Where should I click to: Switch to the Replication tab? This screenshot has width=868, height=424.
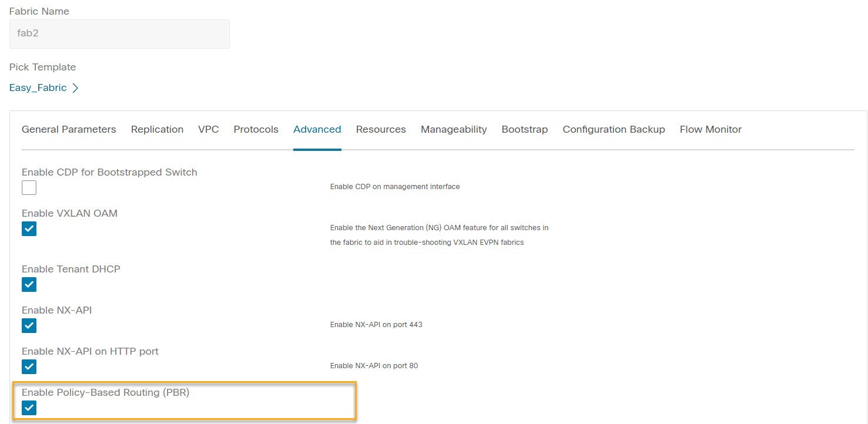[x=157, y=129]
